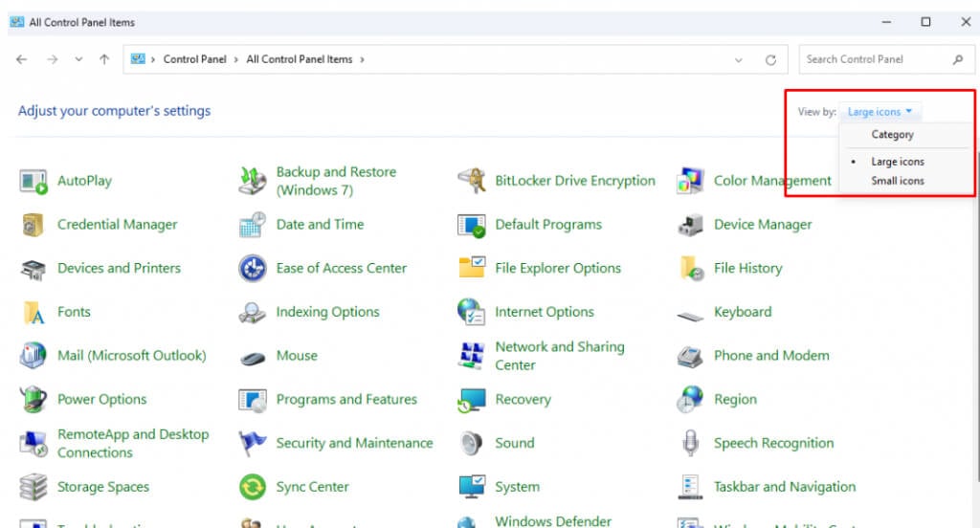Click the Backup and Restore icon

253,181
